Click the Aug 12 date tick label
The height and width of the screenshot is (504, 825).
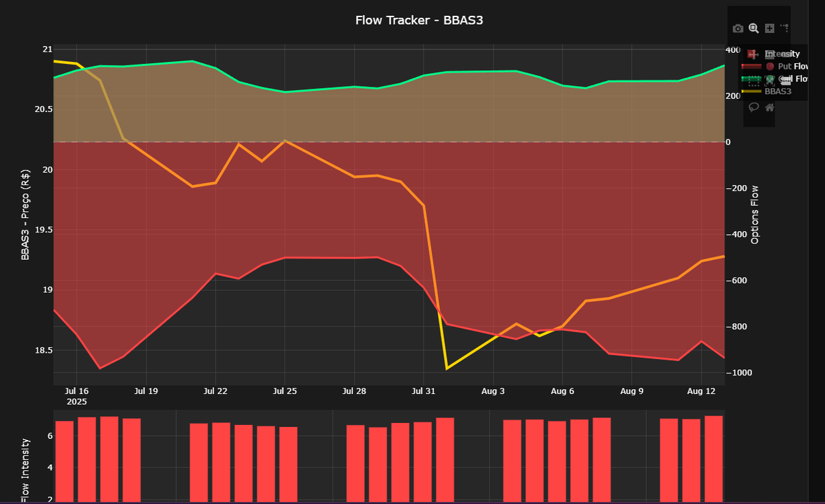pos(701,391)
